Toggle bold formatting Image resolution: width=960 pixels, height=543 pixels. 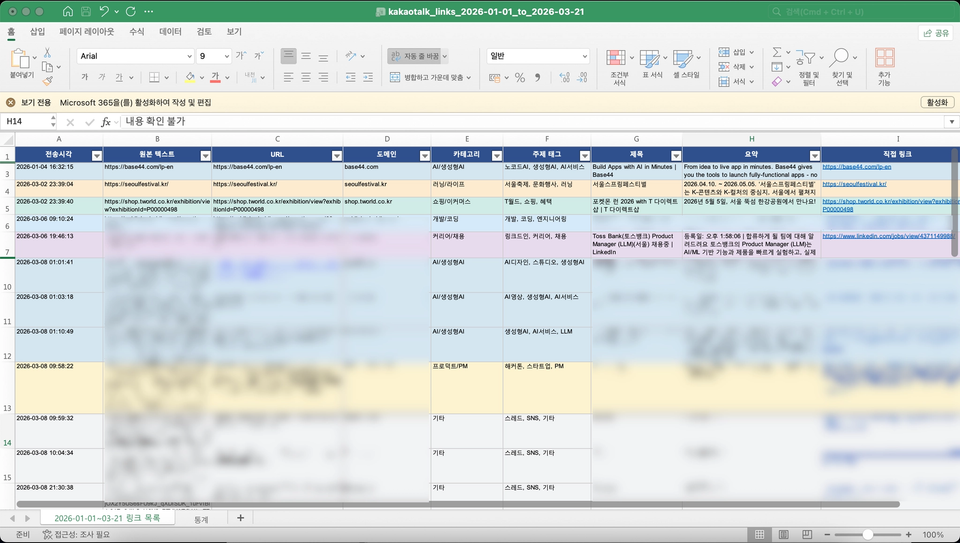click(x=84, y=77)
